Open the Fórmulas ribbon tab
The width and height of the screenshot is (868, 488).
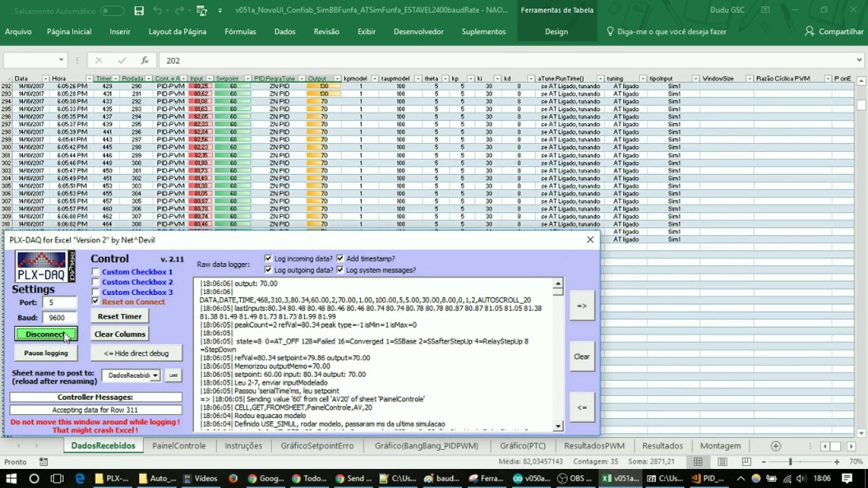(241, 32)
